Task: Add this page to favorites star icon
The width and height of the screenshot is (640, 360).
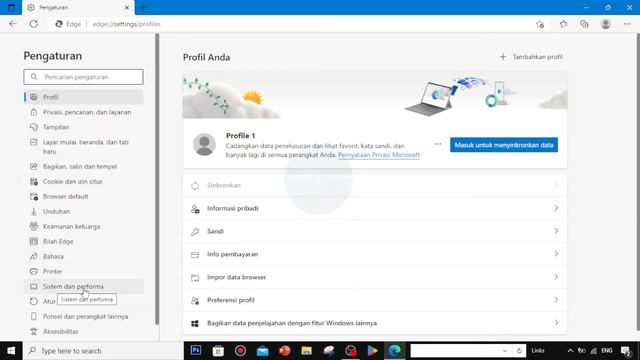Action: [x=540, y=24]
